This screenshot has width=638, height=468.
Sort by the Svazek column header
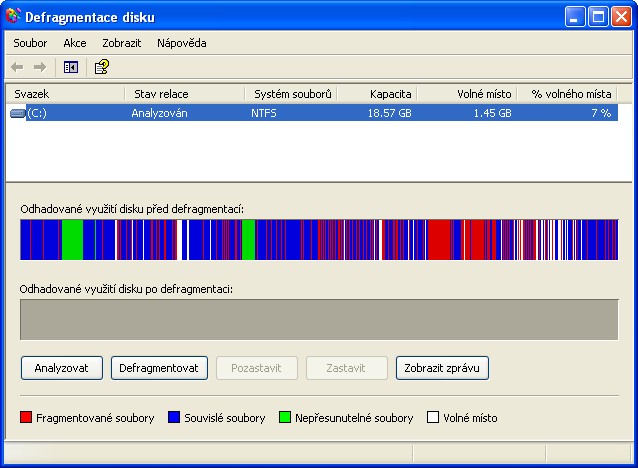click(x=65, y=94)
